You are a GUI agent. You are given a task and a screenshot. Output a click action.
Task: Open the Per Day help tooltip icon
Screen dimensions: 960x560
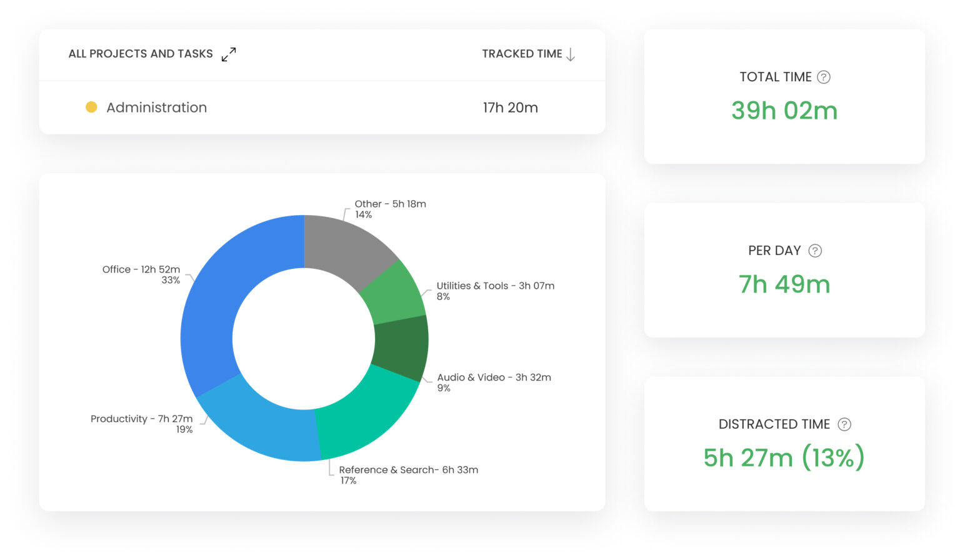pyautogui.click(x=815, y=251)
